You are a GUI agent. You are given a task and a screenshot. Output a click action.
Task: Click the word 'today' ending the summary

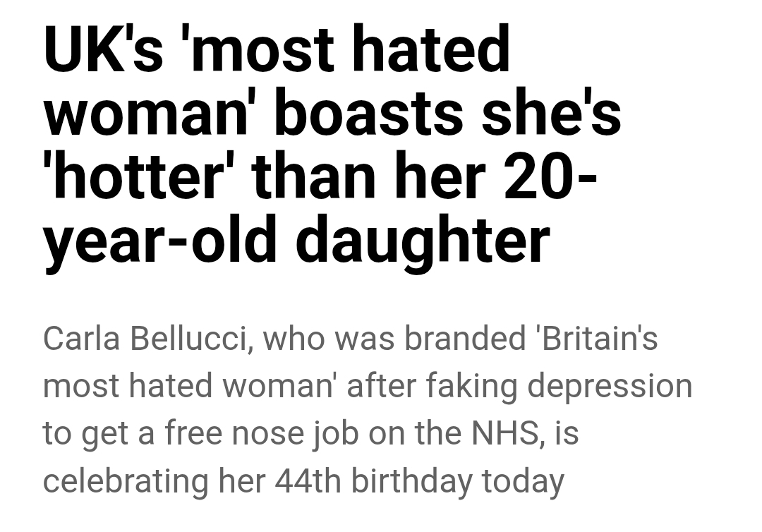pyautogui.click(x=523, y=481)
